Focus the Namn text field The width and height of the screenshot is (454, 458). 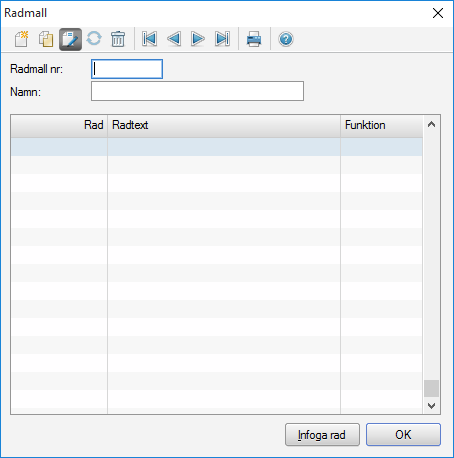[197, 91]
